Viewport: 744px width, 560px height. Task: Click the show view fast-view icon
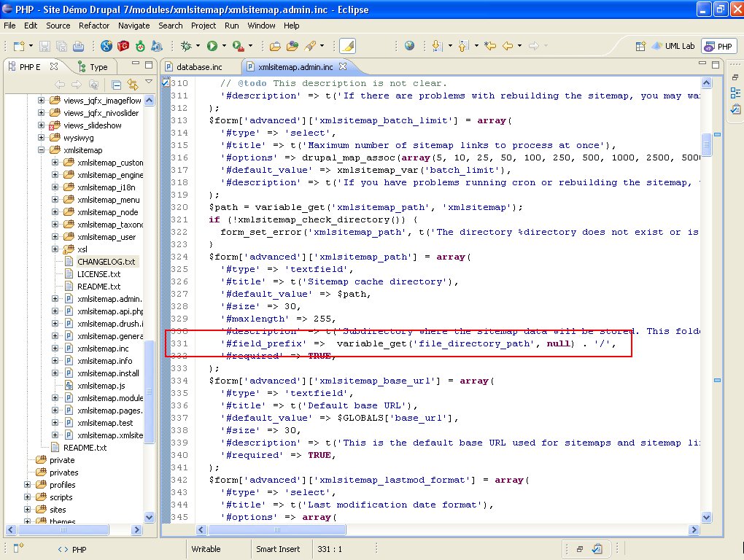(x=18, y=548)
